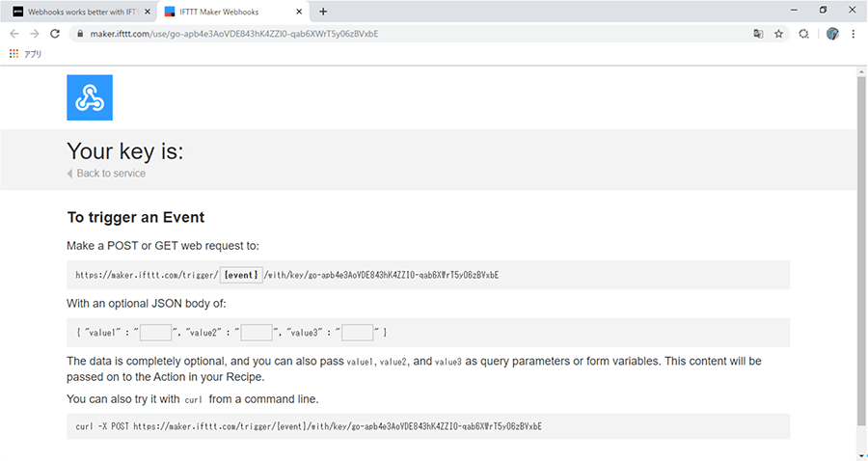Open a new tab with plus button
This screenshot has height=461, width=868.
[323, 11]
